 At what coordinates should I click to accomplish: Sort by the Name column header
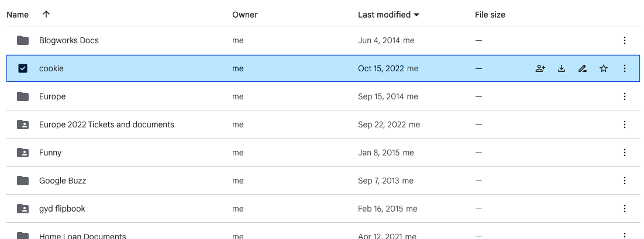[18, 15]
